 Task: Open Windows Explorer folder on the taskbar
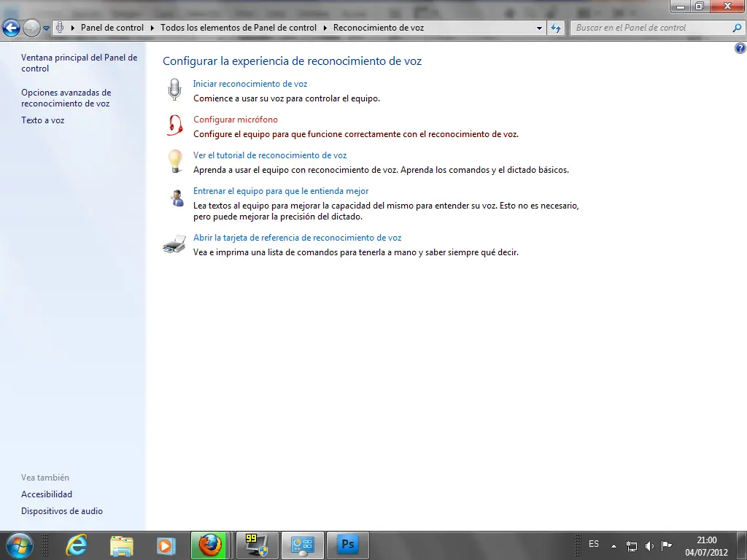[122, 545]
